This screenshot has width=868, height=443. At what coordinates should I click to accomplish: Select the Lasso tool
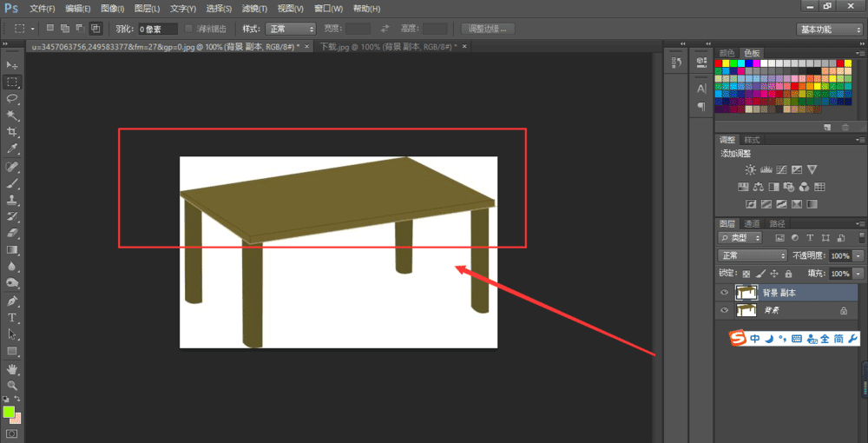click(12, 98)
